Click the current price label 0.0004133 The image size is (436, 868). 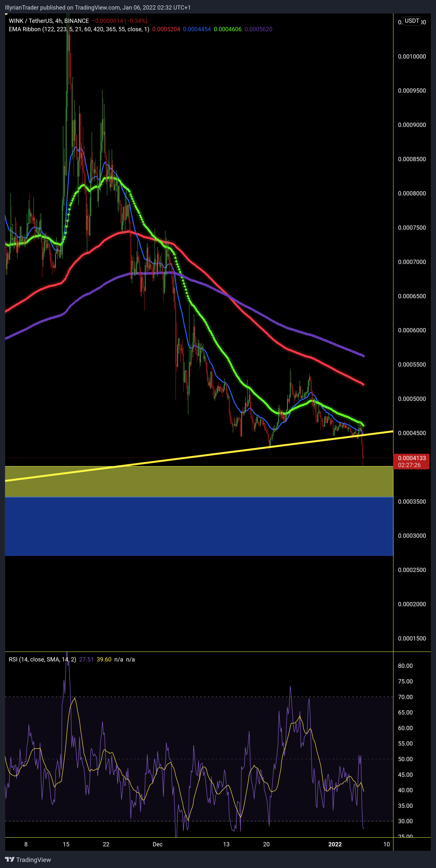pos(411,458)
